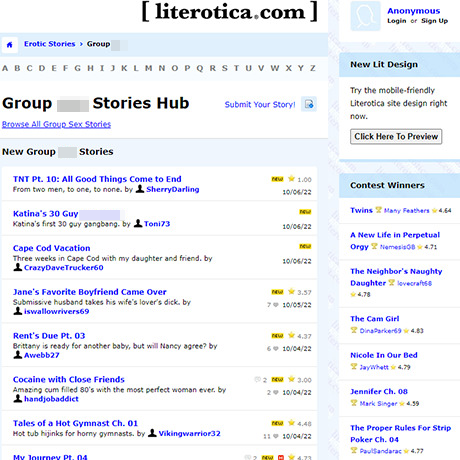
Task: Click the Login link
Action: (397, 21)
